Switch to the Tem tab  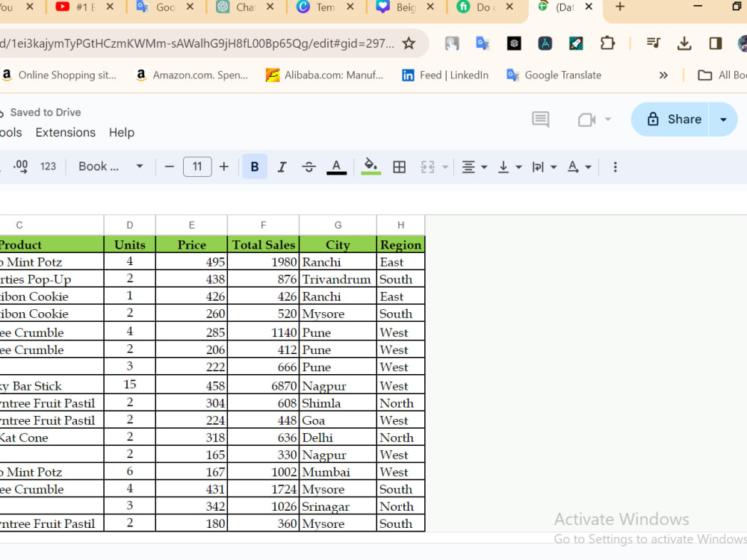pos(317,7)
